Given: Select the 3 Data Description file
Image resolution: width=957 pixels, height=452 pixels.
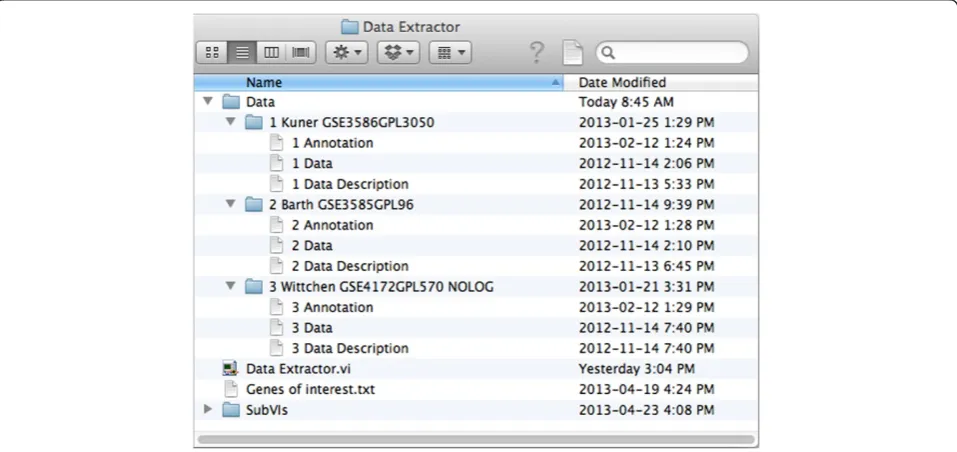Looking at the screenshot, I should click(350, 348).
